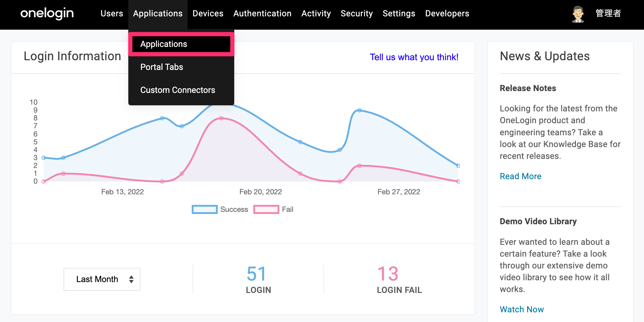Go to the Security menu
The image size is (644, 322).
356,14
